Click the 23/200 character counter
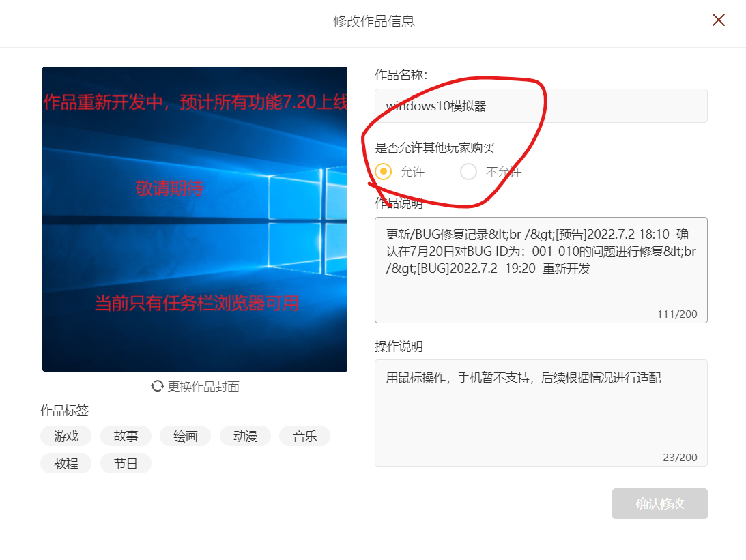The height and width of the screenshot is (560, 746). coord(680,457)
